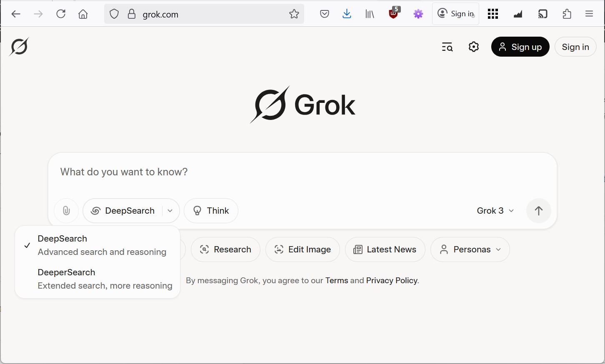Viewport: 605px width, 364px height.
Task: Click the black Sign up button
Action: point(520,47)
